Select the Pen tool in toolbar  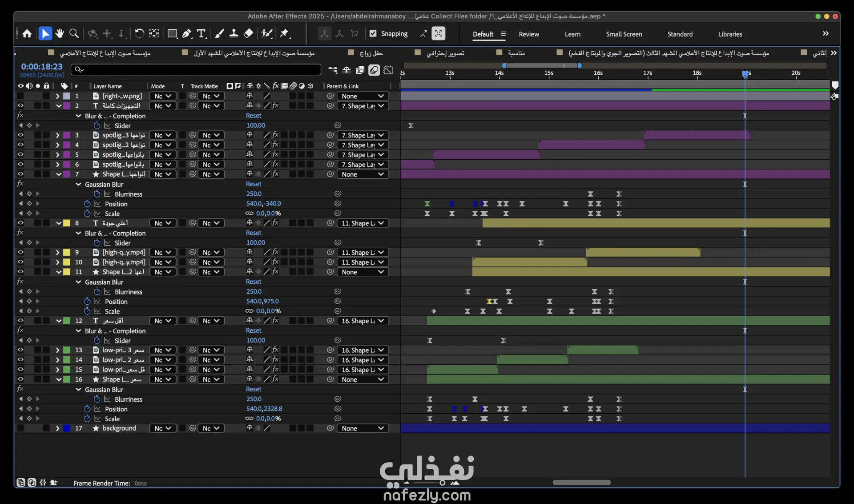pos(187,34)
